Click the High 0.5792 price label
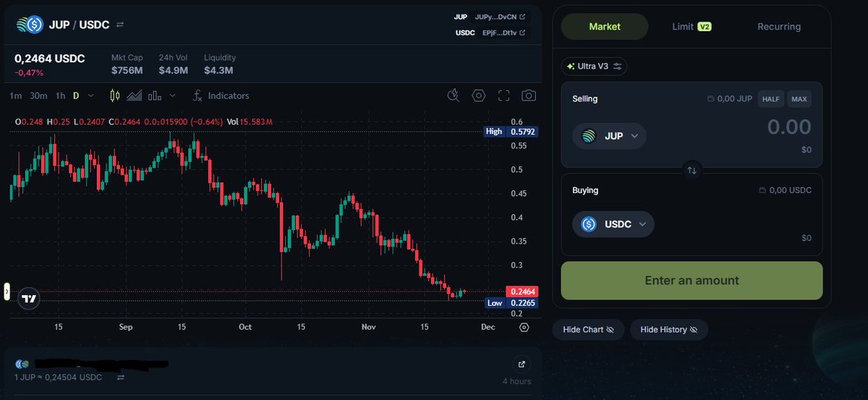Viewport: 868px width, 400px height. tap(511, 132)
